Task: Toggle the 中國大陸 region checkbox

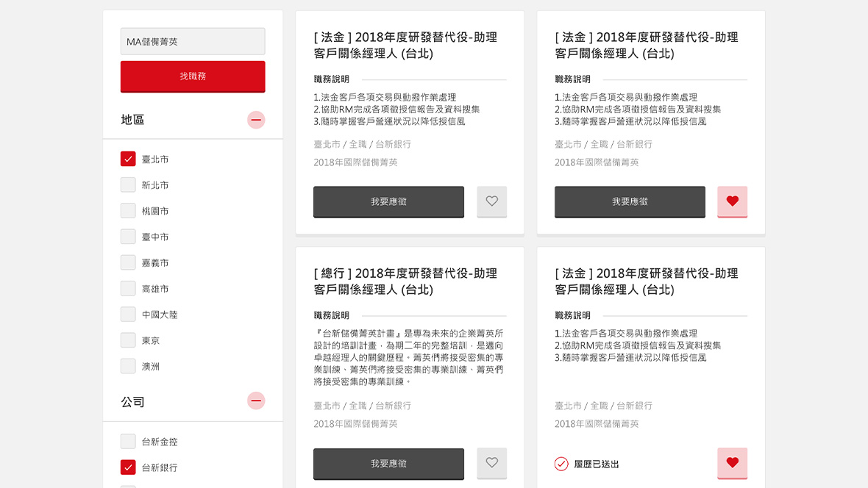Action: pos(128,315)
